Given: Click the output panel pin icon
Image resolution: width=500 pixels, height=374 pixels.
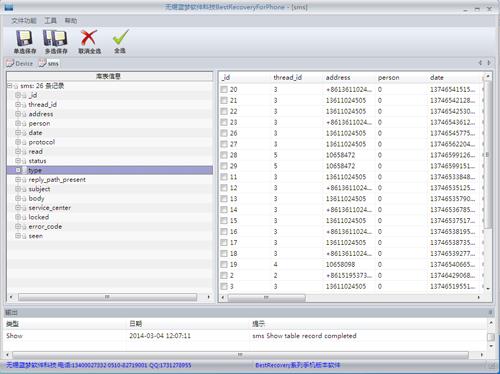Looking at the screenshot, I should [490, 312].
